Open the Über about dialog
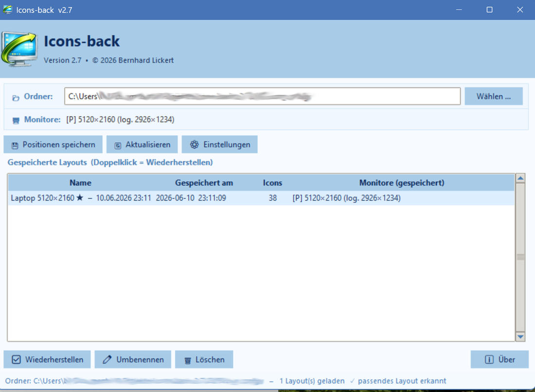 (x=499, y=359)
